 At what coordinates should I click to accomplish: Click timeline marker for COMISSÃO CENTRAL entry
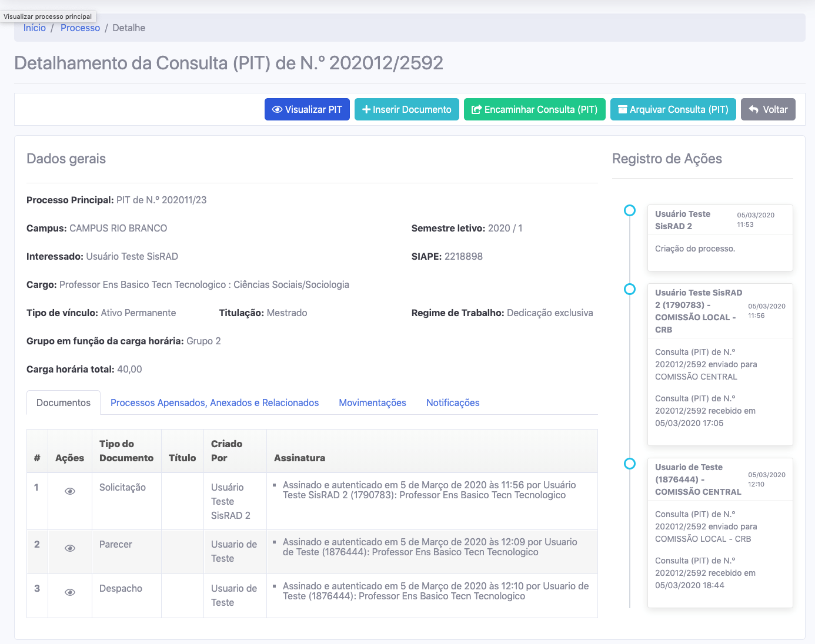coord(630,464)
